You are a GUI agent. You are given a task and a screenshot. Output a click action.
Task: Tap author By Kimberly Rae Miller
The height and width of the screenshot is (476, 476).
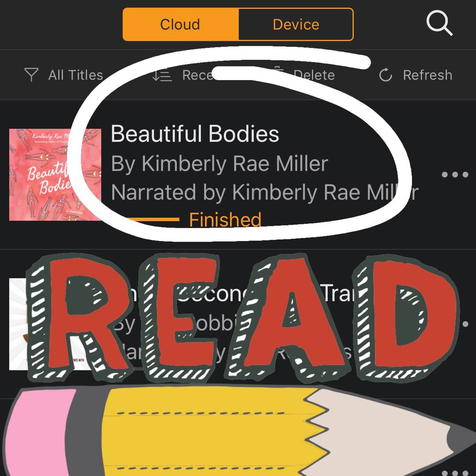(x=219, y=164)
